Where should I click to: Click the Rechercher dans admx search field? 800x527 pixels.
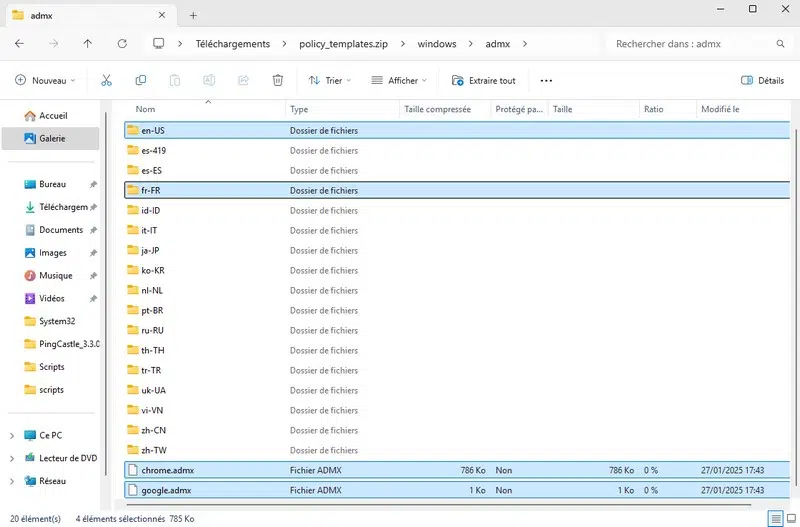[x=690, y=44]
